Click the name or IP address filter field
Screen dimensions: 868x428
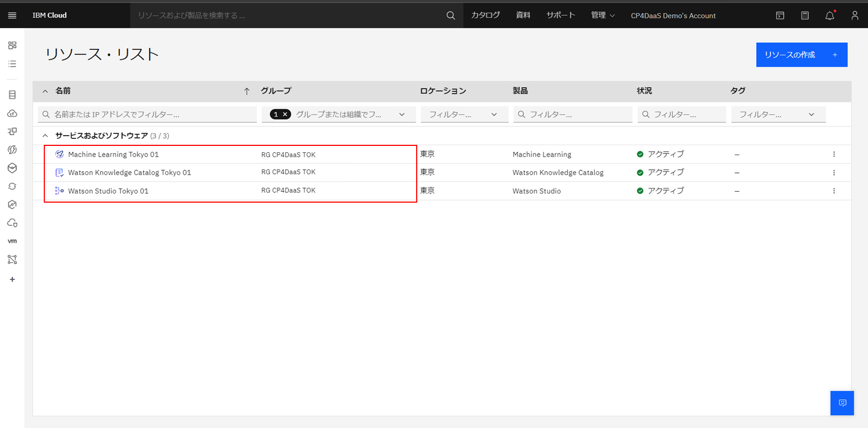[x=148, y=115]
